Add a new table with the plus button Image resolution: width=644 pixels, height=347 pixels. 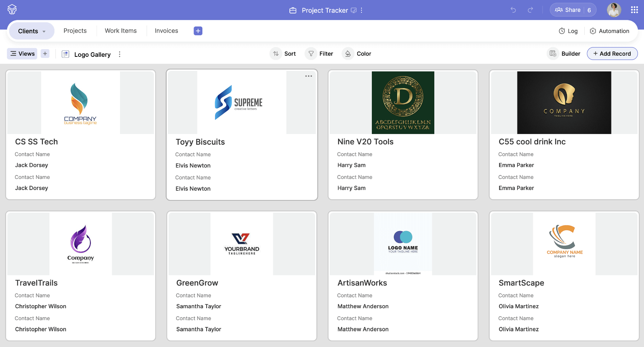coord(198,31)
